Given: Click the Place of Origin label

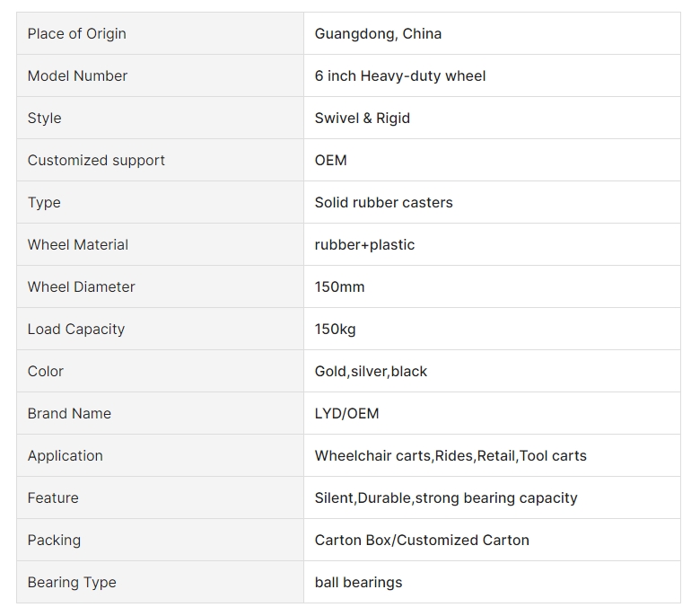Looking at the screenshot, I should [x=77, y=34].
